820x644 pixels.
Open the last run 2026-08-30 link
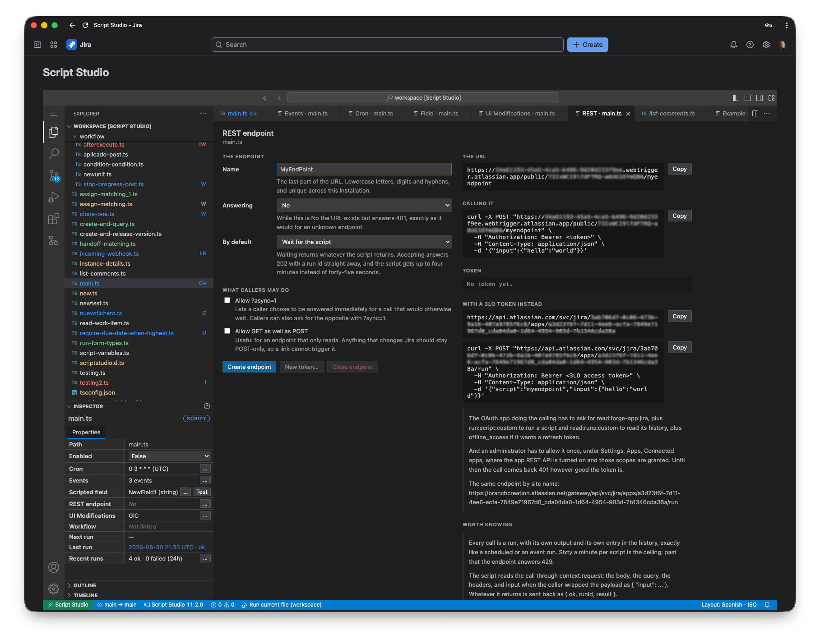click(167, 547)
